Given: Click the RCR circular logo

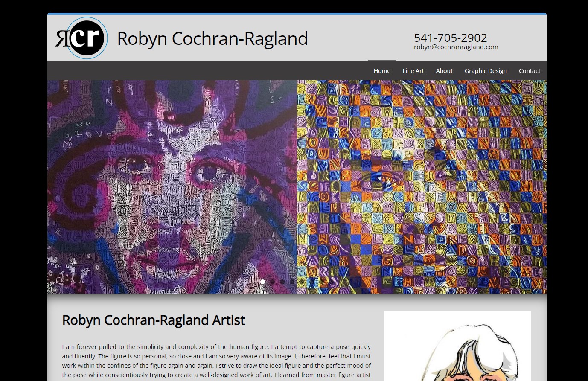Looking at the screenshot, I should (81, 38).
